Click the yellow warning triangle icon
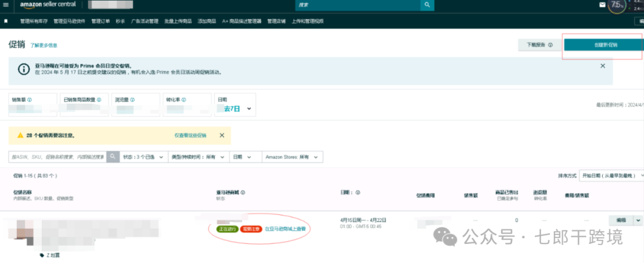The image size is (644, 263). coord(20,135)
